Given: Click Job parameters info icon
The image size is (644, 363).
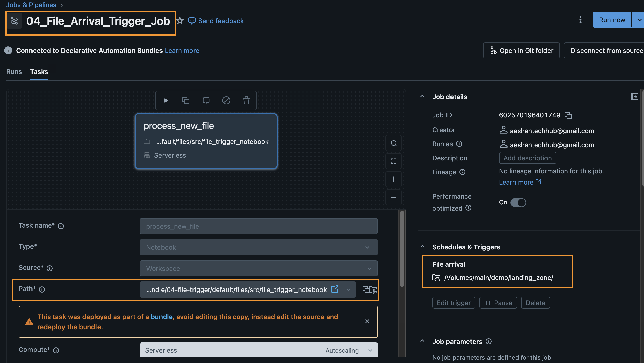Looking at the screenshot, I should (x=489, y=341).
